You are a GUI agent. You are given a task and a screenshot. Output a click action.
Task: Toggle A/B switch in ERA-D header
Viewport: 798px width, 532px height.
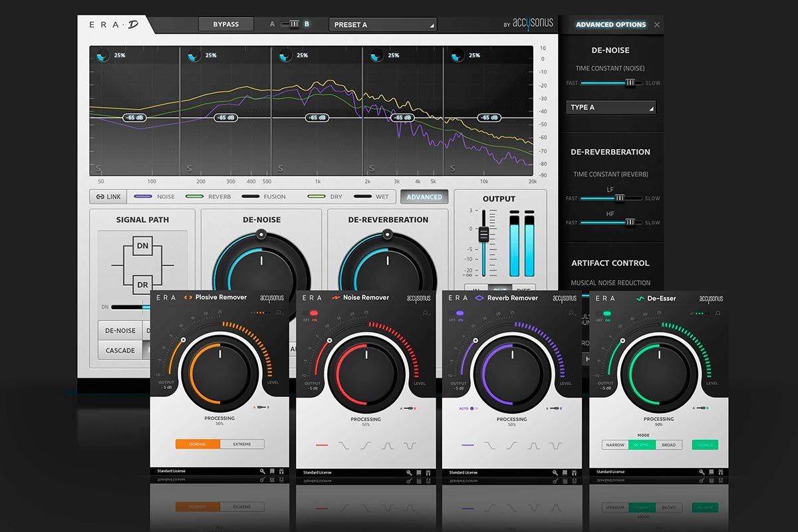289,24
